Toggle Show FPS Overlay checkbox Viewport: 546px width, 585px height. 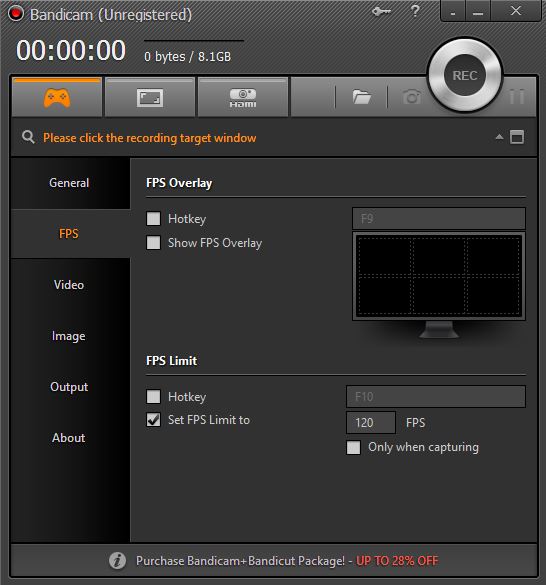click(153, 243)
